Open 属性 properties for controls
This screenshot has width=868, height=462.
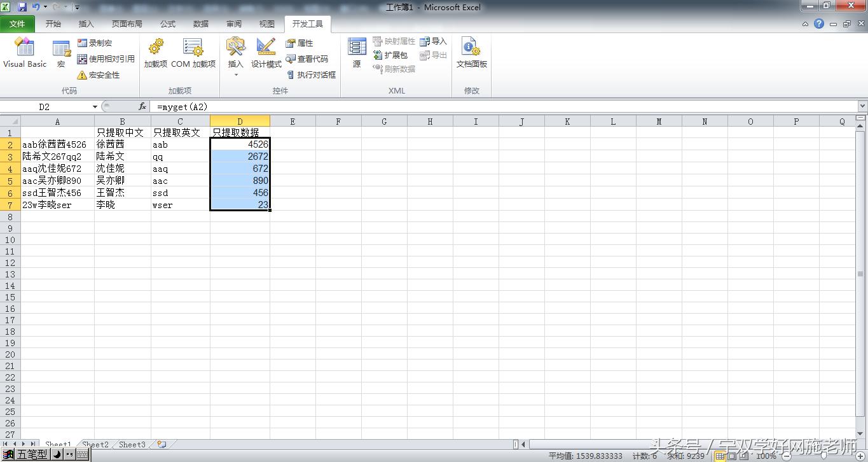pos(299,43)
